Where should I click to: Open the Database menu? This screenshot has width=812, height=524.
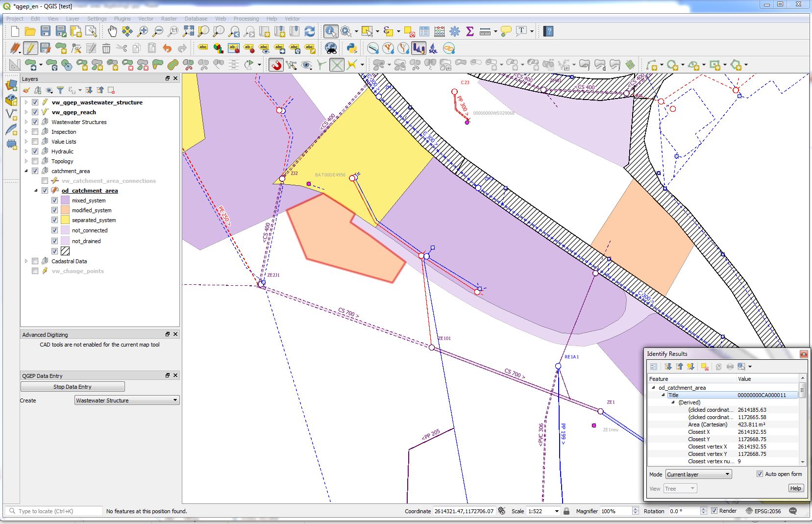(x=196, y=19)
